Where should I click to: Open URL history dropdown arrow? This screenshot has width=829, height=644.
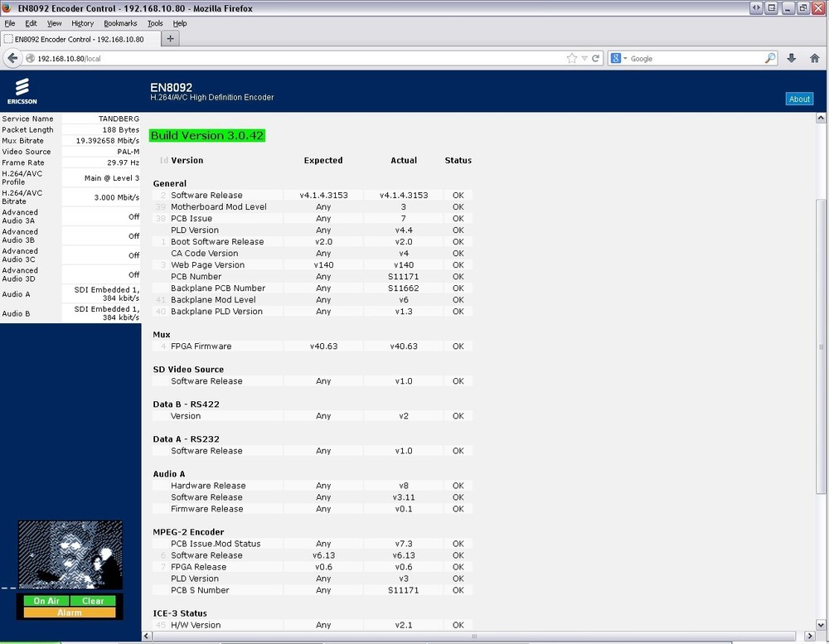click(584, 58)
